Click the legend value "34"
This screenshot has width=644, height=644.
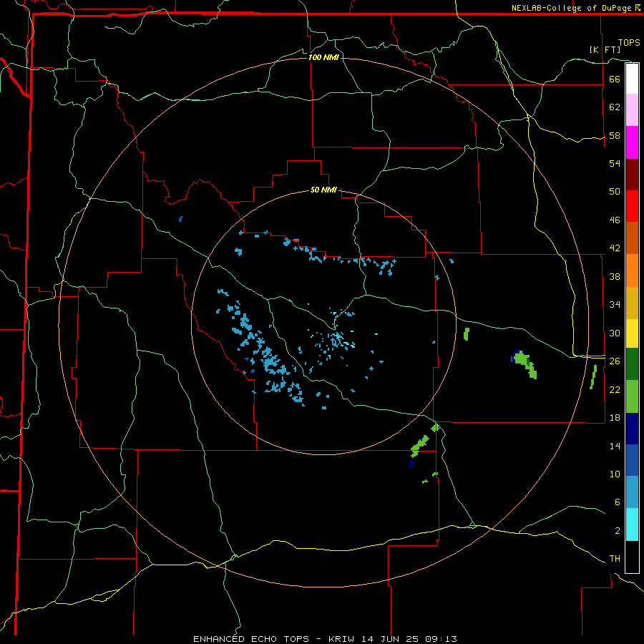615,305
